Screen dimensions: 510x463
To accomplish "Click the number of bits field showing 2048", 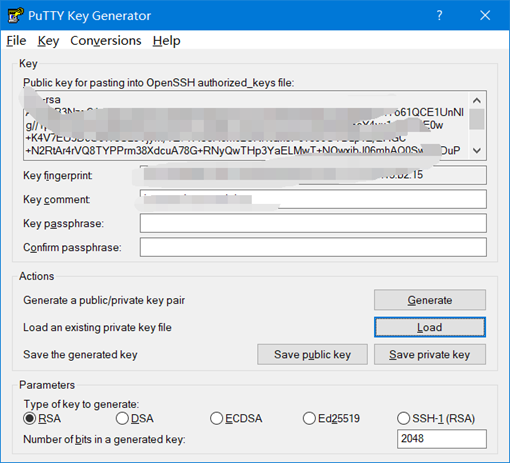I will 442,439.
